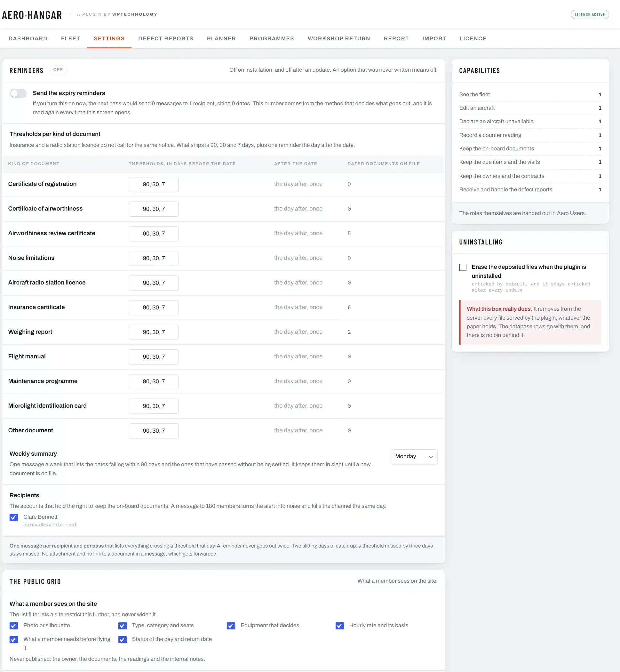Uncheck Type, category and seats
Viewport: 620px width, 672px height.
(x=123, y=626)
